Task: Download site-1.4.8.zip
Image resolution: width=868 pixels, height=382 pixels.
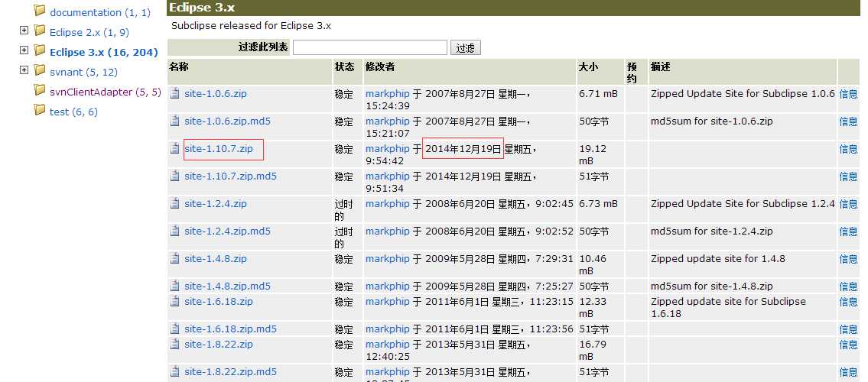Action: point(216,259)
